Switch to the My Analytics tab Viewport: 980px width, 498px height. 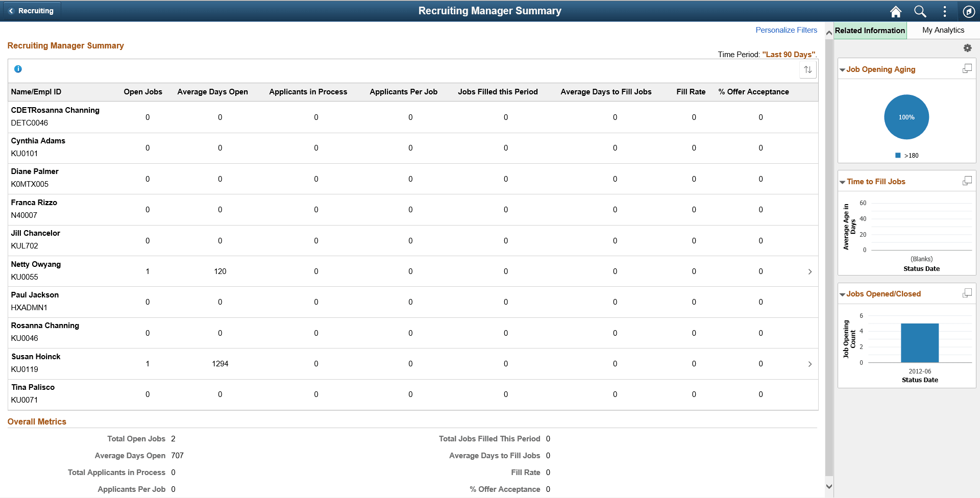click(943, 30)
